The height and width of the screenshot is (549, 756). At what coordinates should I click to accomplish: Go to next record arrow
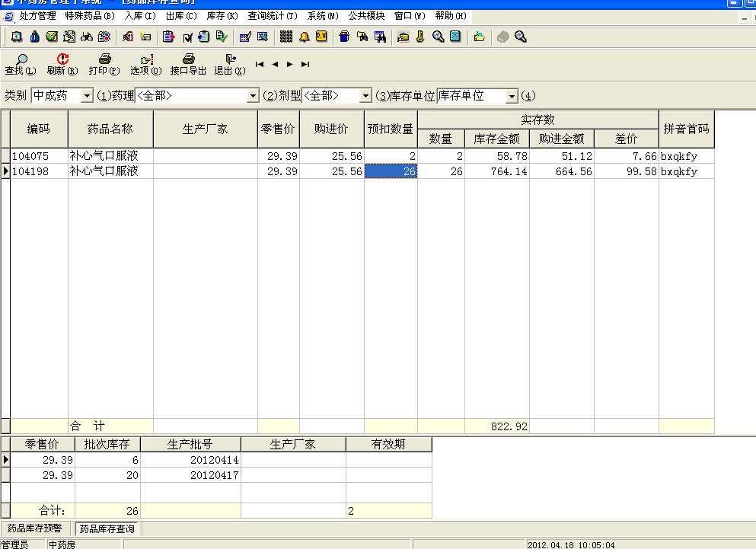290,64
